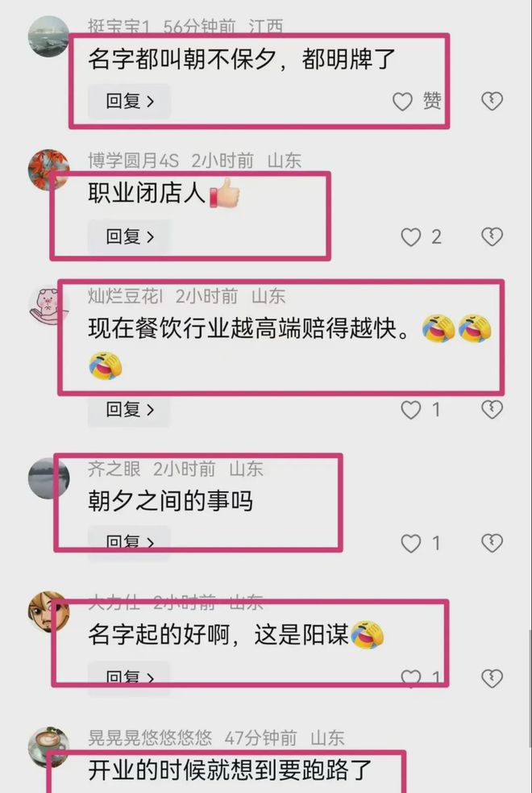Reply to 名字起的好啊 comment
The image size is (532, 793).
pyautogui.click(x=129, y=678)
